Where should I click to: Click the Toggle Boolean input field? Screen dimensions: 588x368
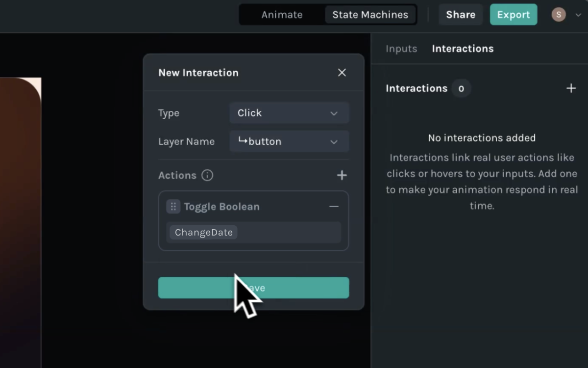[x=289, y=232]
